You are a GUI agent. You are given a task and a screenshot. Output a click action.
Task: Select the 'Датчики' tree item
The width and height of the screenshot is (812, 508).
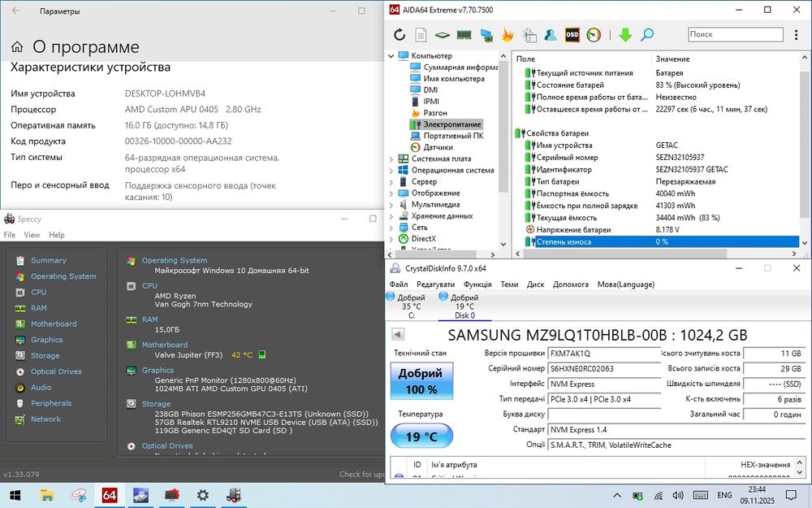[431, 147]
